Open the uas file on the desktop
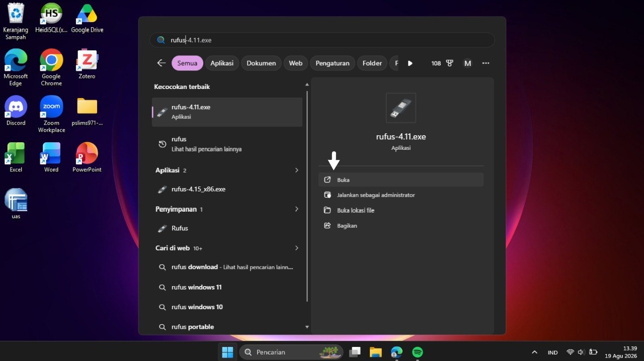Image resolution: width=644 pixels, height=361 pixels. pyautogui.click(x=16, y=204)
